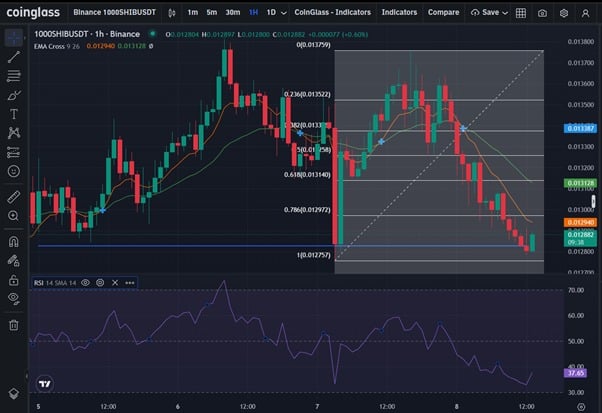602x413 pixels.
Task: Open the user profile icon
Action: 585,13
